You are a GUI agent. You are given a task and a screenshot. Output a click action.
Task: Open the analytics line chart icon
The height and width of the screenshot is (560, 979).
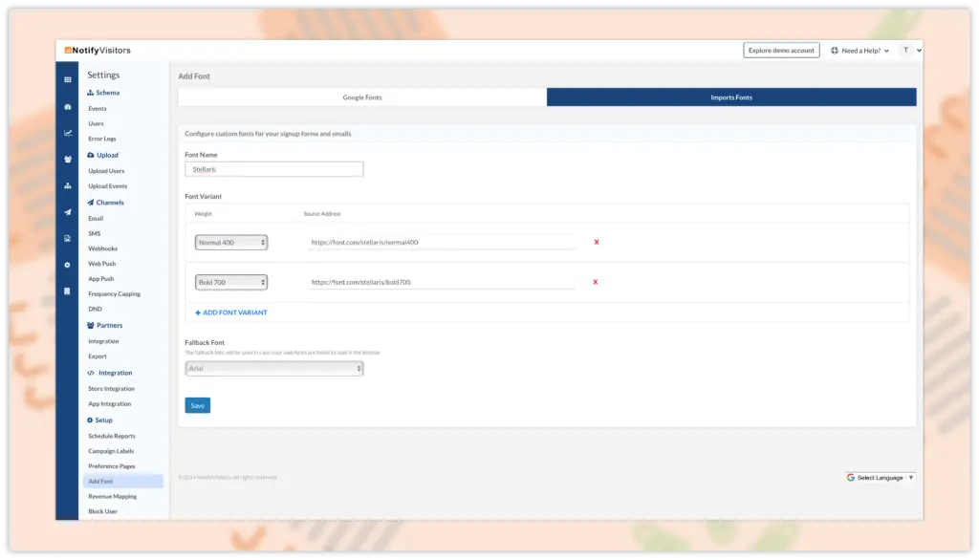click(x=67, y=133)
